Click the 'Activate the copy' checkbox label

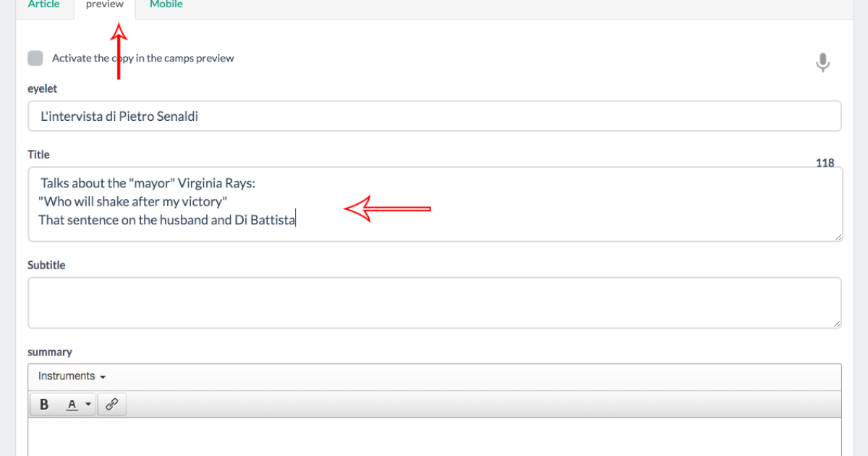click(x=142, y=58)
